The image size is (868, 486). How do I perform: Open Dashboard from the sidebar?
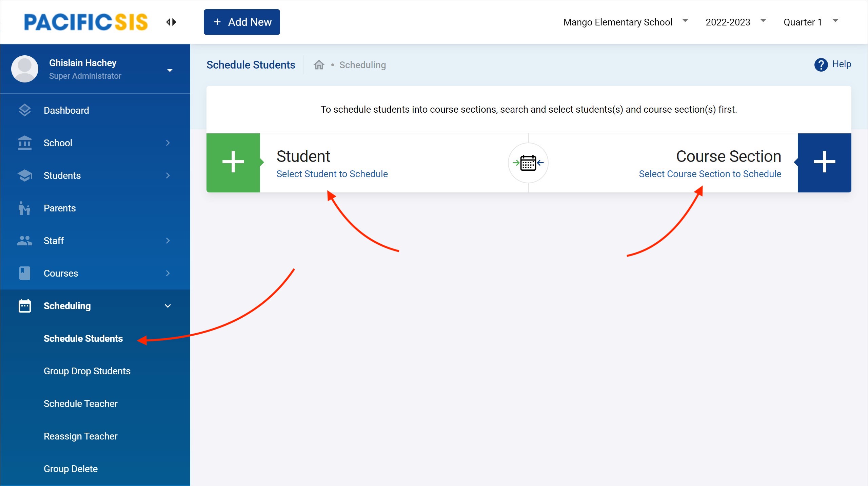66,110
